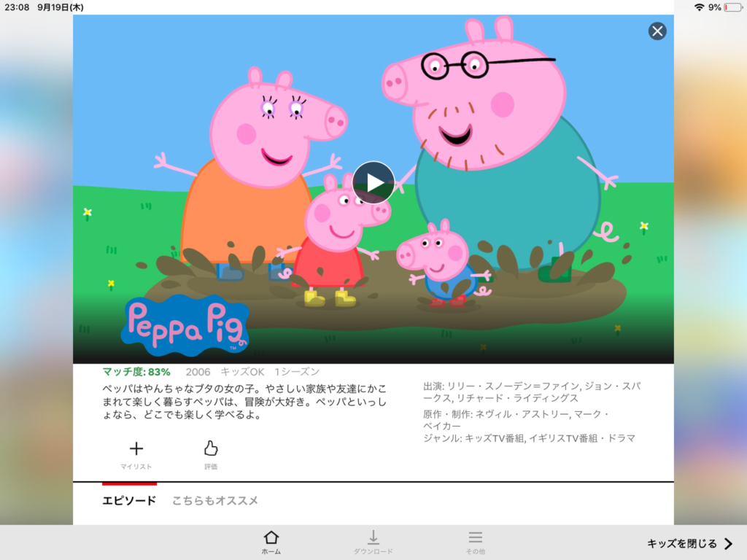Close the Peppa Pig details panel
Image resolution: width=747 pixels, height=560 pixels.
point(657,31)
